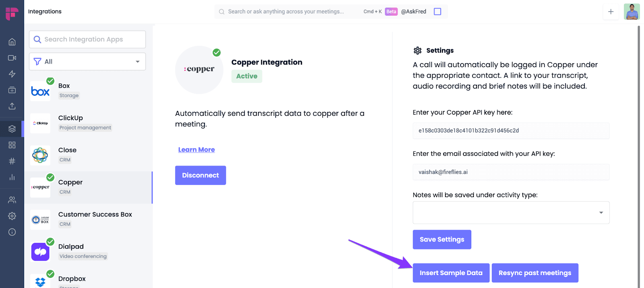Image resolution: width=644 pixels, height=288 pixels.
Task: Focus the Copper API key field
Action: [511, 131]
